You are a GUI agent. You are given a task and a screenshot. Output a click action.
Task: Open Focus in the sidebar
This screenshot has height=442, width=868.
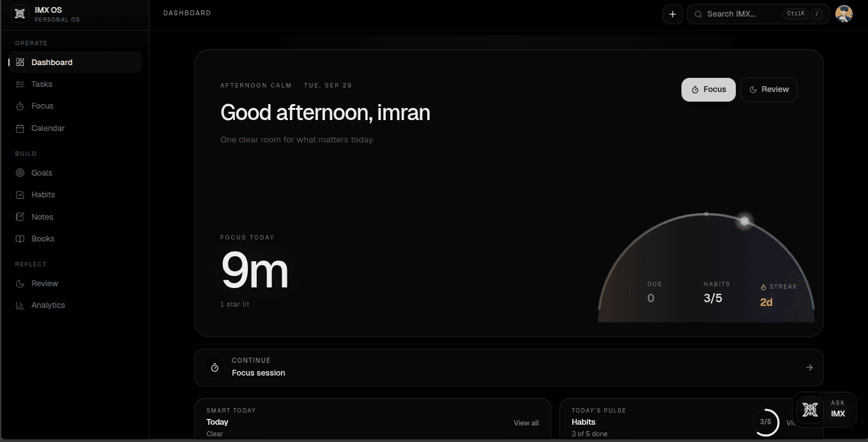click(75, 106)
